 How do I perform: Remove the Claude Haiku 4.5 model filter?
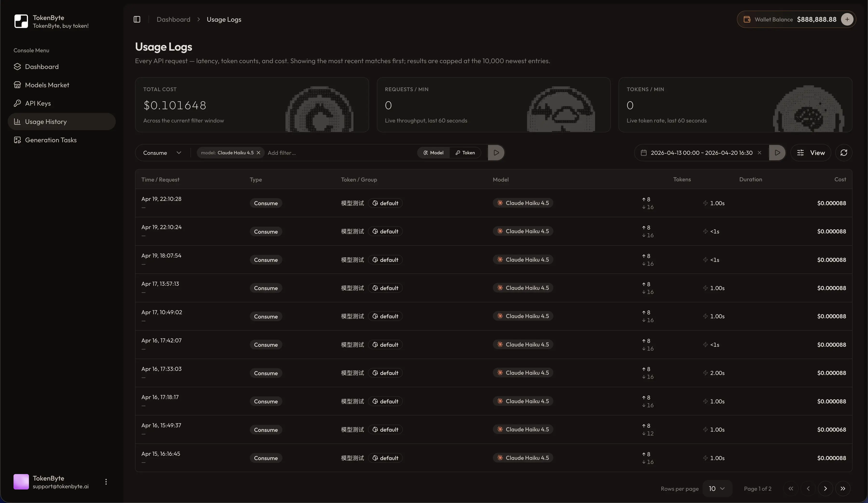259,153
